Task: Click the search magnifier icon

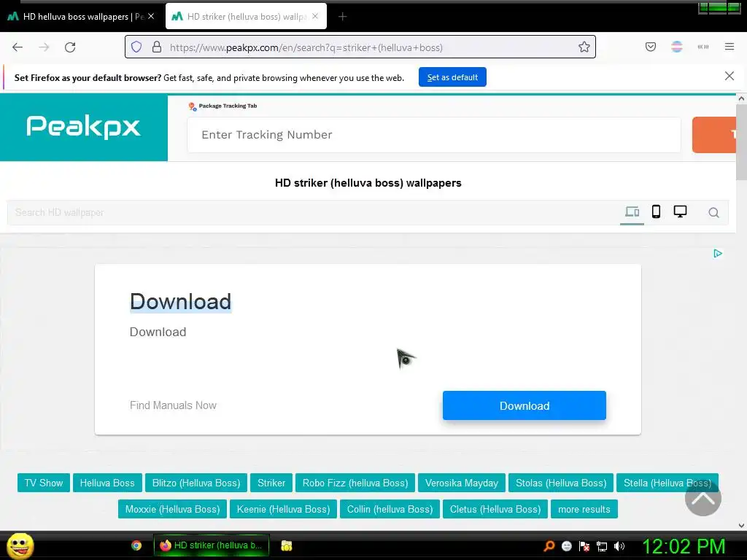Action: (x=713, y=213)
